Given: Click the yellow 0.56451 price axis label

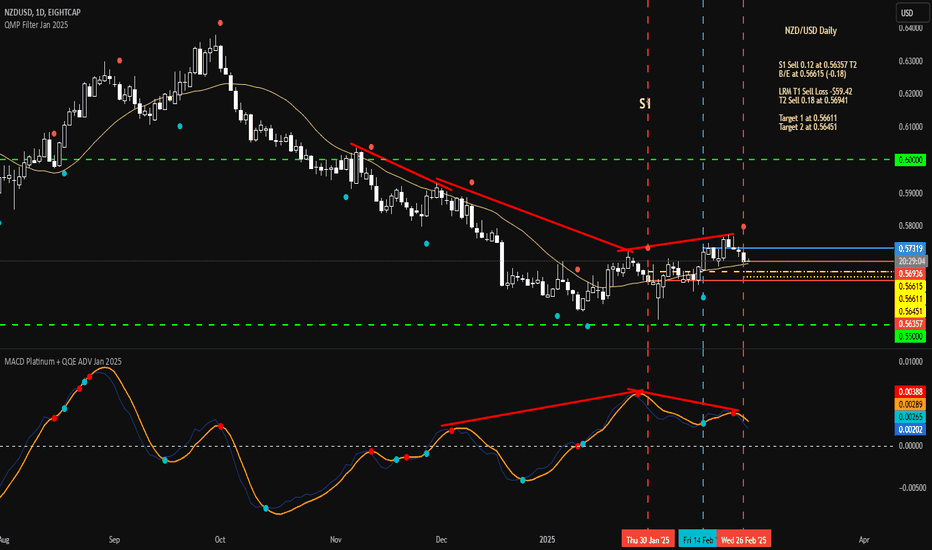Looking at the screenshot, I should pyautogui.click(x=910, y=312).
